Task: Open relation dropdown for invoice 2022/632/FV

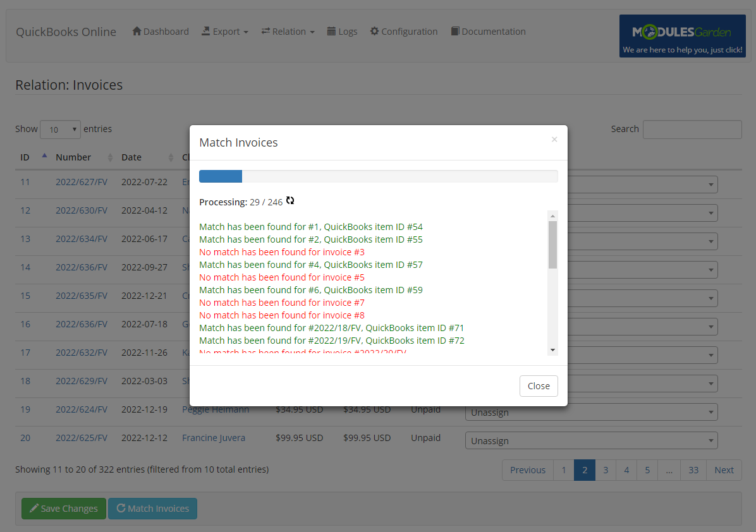Action: coord(642,355)
